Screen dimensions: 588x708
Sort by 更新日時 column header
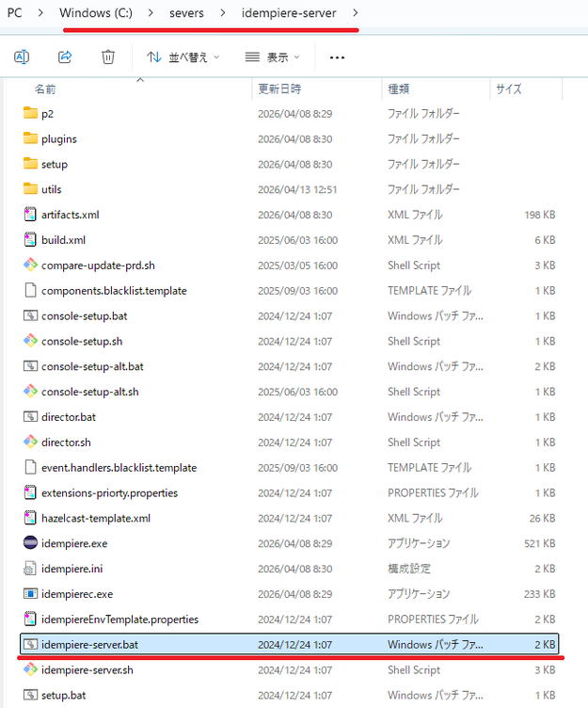tap(279, 88)
